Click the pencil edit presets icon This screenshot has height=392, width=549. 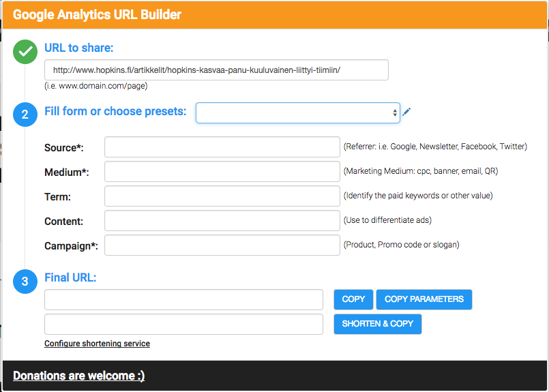tap(406, 112)
